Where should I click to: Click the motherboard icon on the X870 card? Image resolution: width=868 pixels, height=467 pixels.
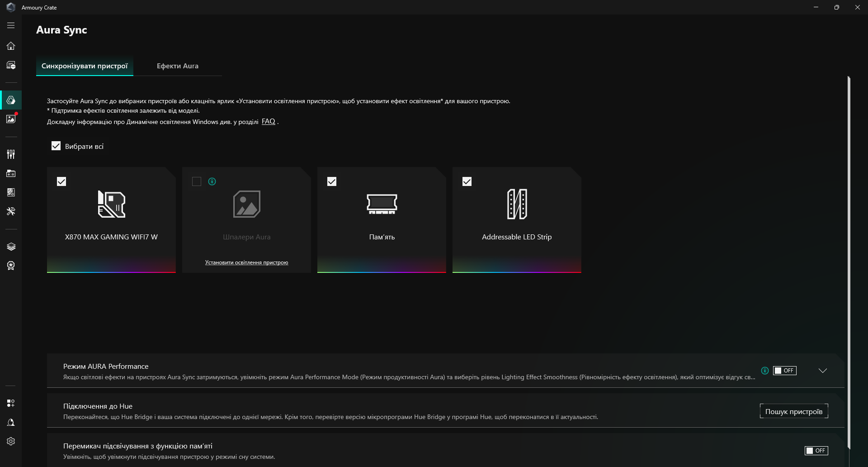(111, 204)
